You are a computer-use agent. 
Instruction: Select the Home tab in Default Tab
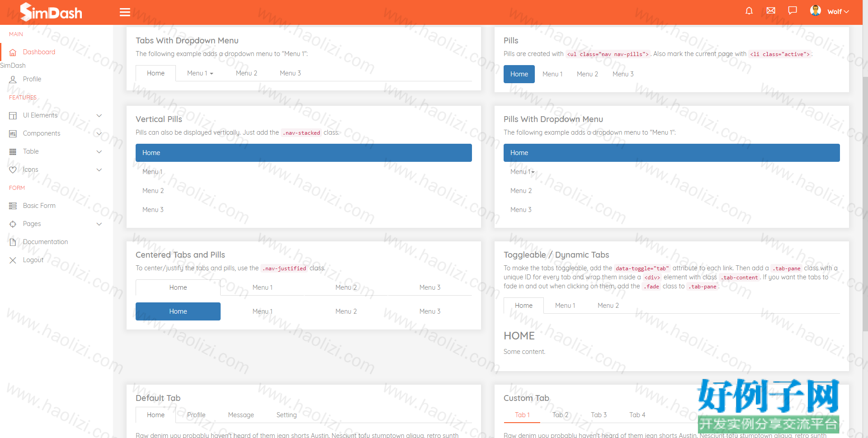(x=156, y=415)
